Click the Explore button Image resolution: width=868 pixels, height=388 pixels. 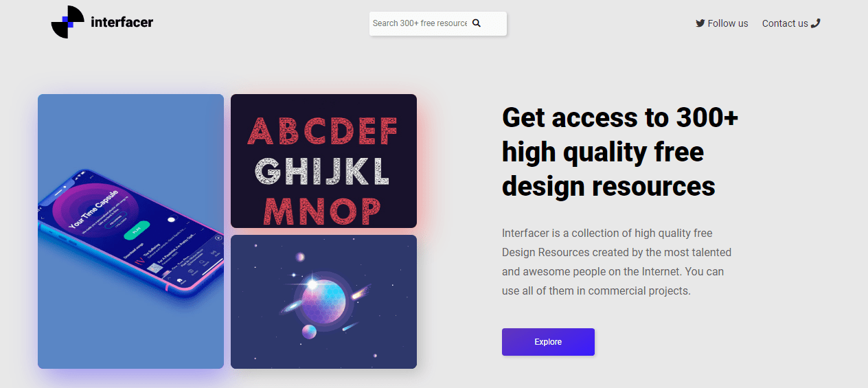(548, 342)
